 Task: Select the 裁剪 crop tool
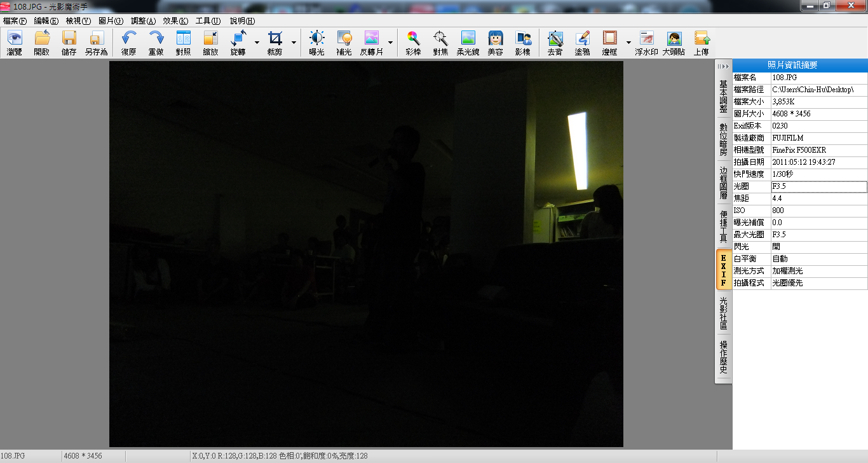tap(275, 43)
